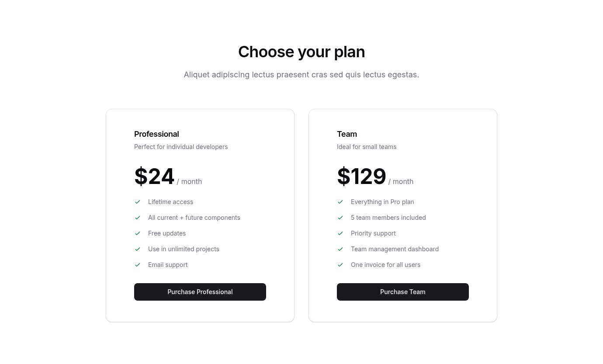
Task: Click the Purchase Professional button
Action: pyautogui.click(x=200, y=292)
